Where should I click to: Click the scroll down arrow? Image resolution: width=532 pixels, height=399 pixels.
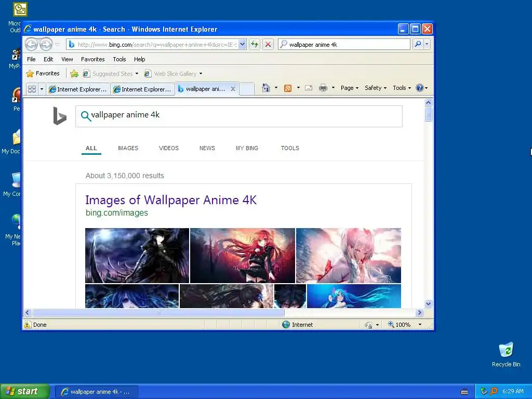[428, 303]
